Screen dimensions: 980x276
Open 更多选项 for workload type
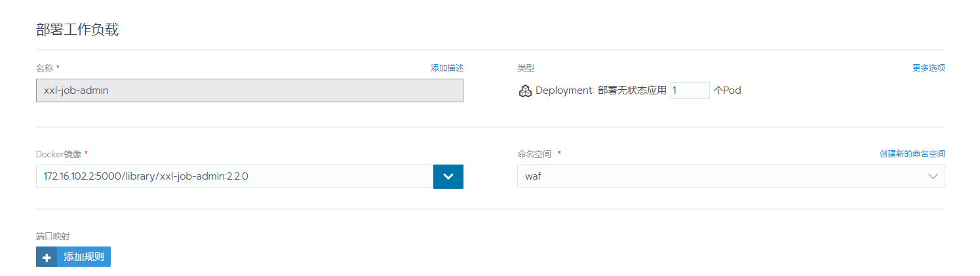pyautogui.click(x=928, y=68)
